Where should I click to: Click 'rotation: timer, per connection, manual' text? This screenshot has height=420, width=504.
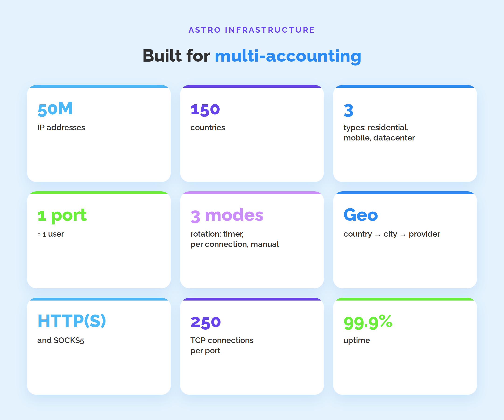(234, 239)
